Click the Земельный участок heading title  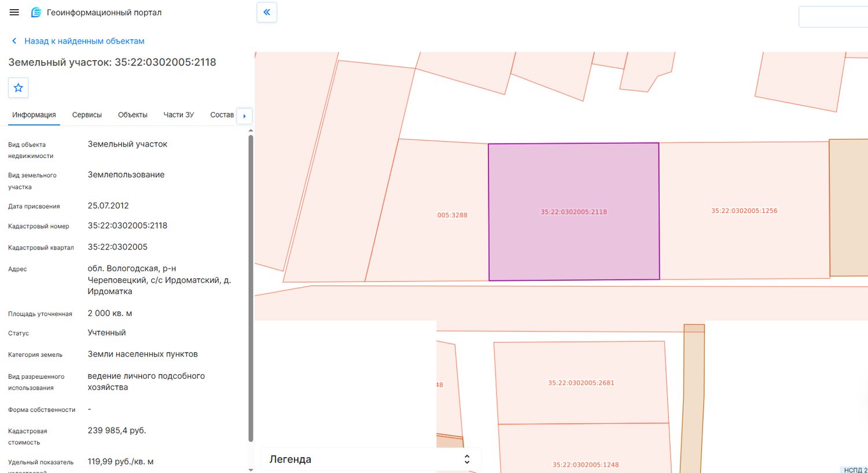click(x=112, y=63)
